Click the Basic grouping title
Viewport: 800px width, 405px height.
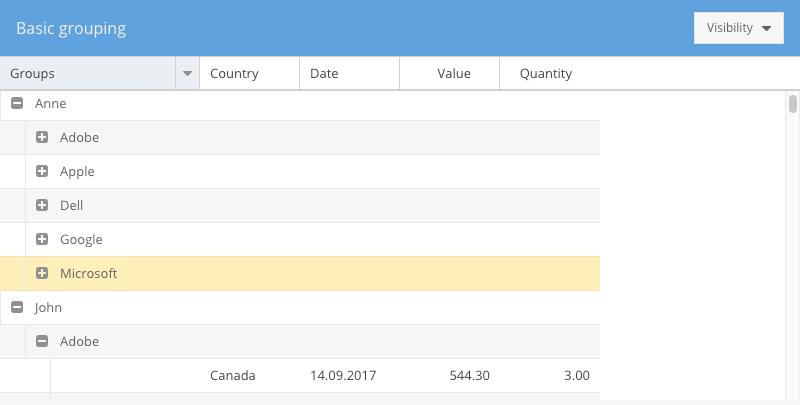click(x=71, y=29)
